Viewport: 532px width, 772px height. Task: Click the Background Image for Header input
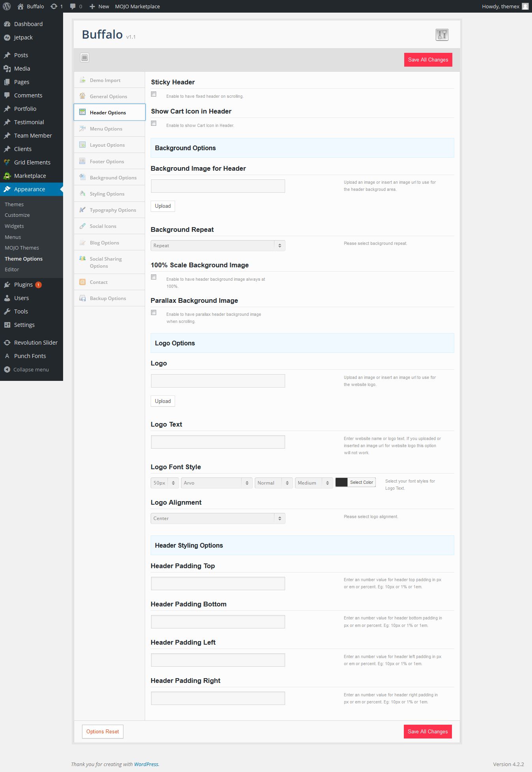218,186
